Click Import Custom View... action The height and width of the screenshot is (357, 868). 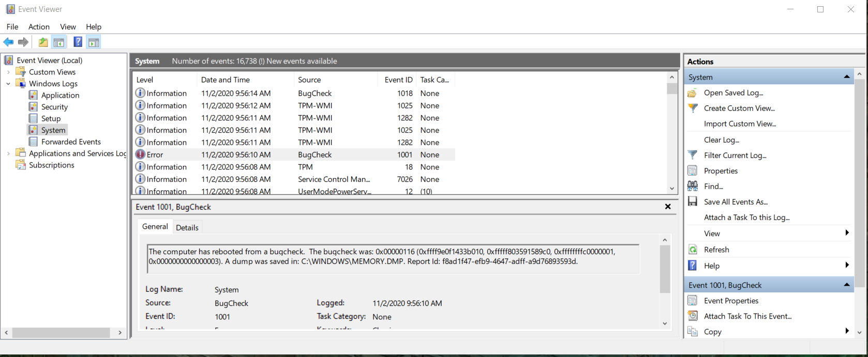coord(740,123)
